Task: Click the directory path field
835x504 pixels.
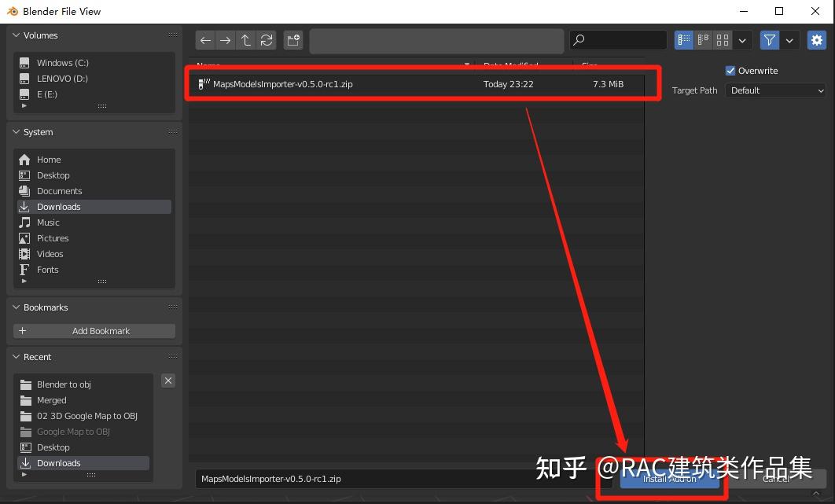Action: tap(436, 40)
